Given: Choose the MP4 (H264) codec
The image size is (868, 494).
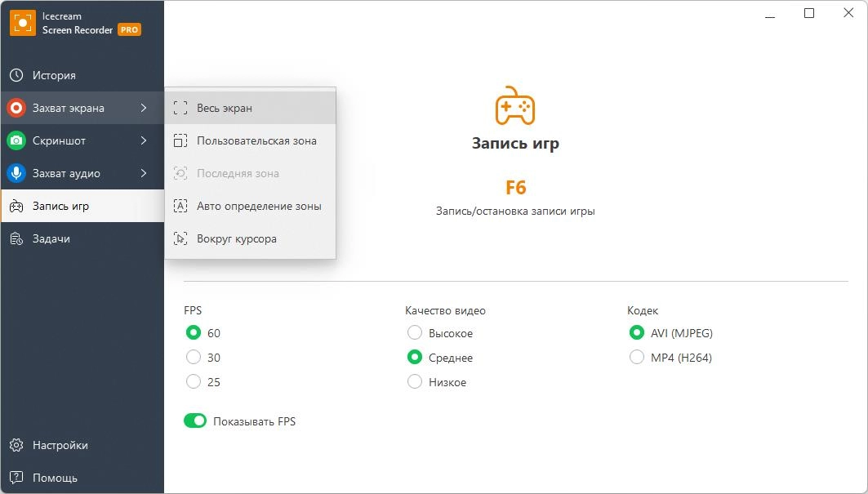Looking at the screenshot, I should (x=637, y=357).
